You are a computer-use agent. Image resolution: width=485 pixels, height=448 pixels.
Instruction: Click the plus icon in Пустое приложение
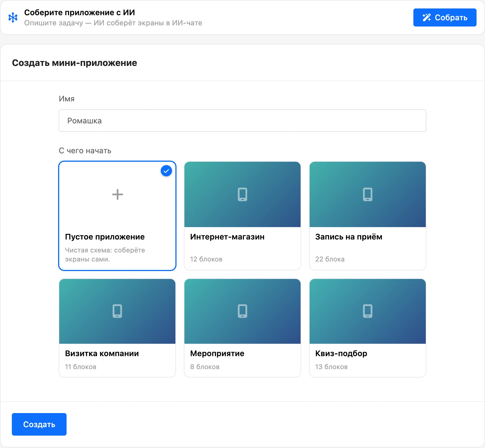tap(117, 194)
